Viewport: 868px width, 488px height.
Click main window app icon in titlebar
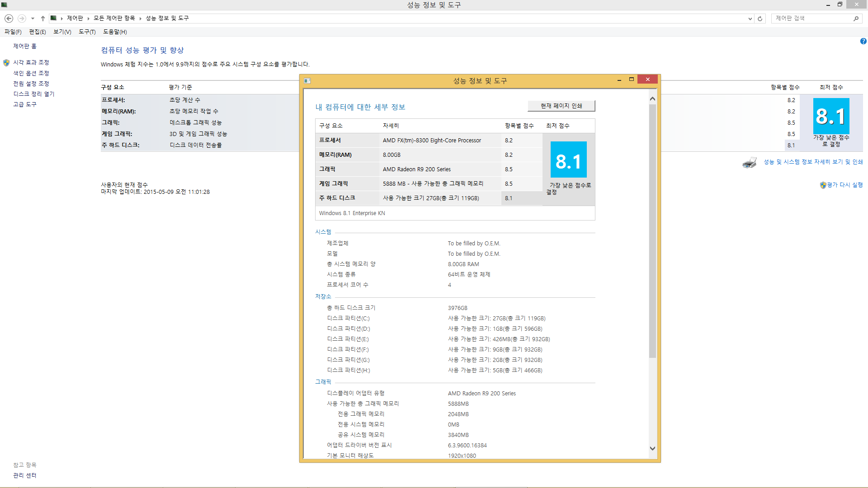(4, 5)
